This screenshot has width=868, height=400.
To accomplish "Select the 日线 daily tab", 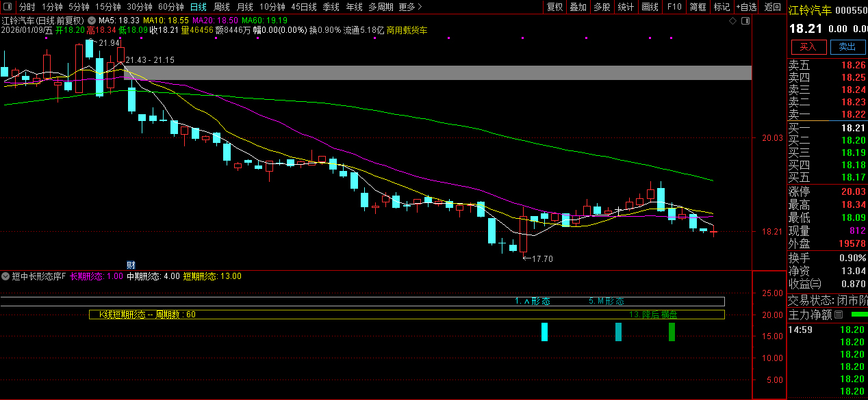I will click(x=199, y=7).
